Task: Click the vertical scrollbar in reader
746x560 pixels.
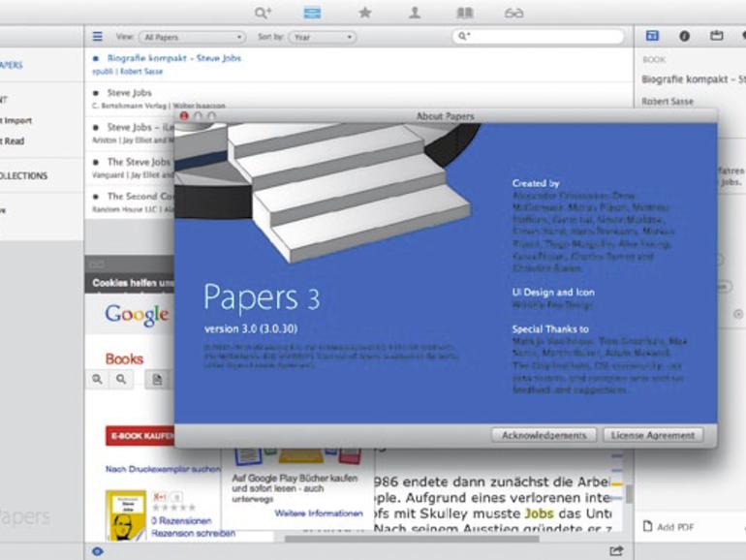Action: pyautogui.click(x=629, y=494)
